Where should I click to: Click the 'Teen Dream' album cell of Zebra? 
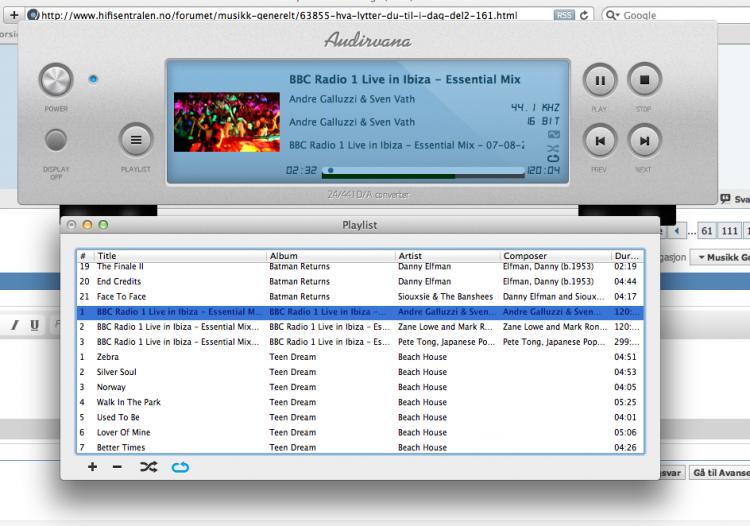tap(293, 357)
